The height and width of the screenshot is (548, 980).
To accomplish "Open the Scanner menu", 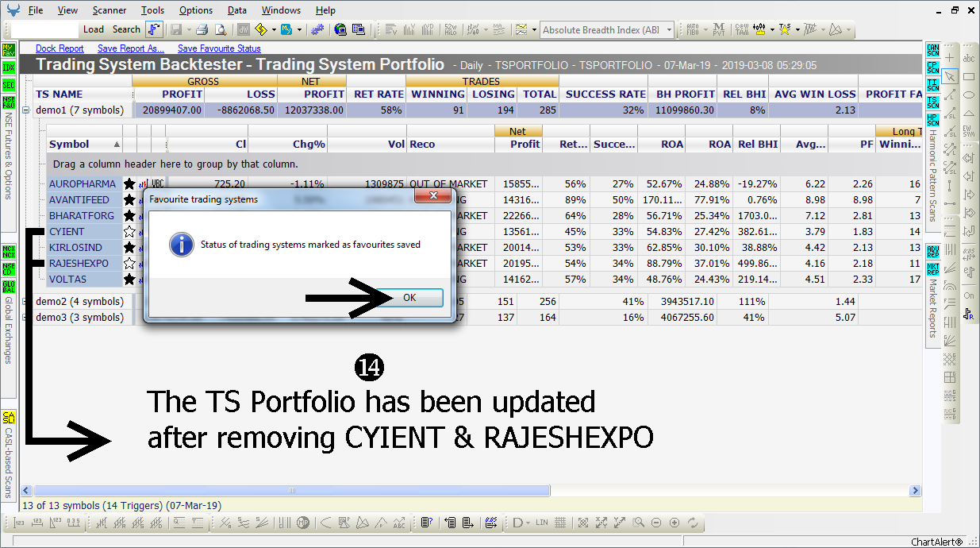I will tap(110, 10).
